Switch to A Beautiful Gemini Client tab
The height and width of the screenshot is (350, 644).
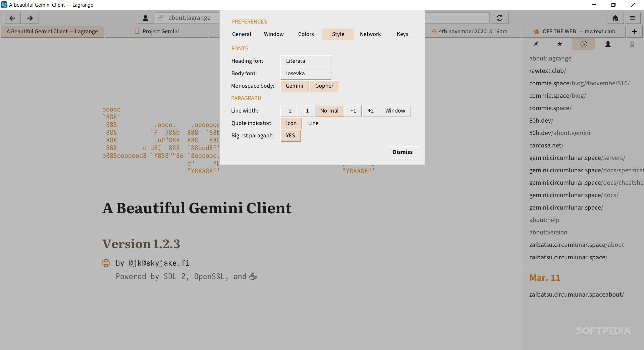click(52, 32)
